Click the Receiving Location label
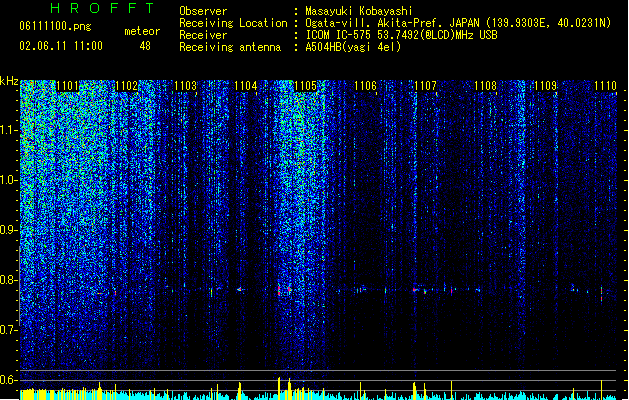The height and width of the screenshot is (400, 629). (x=233, y=23)
